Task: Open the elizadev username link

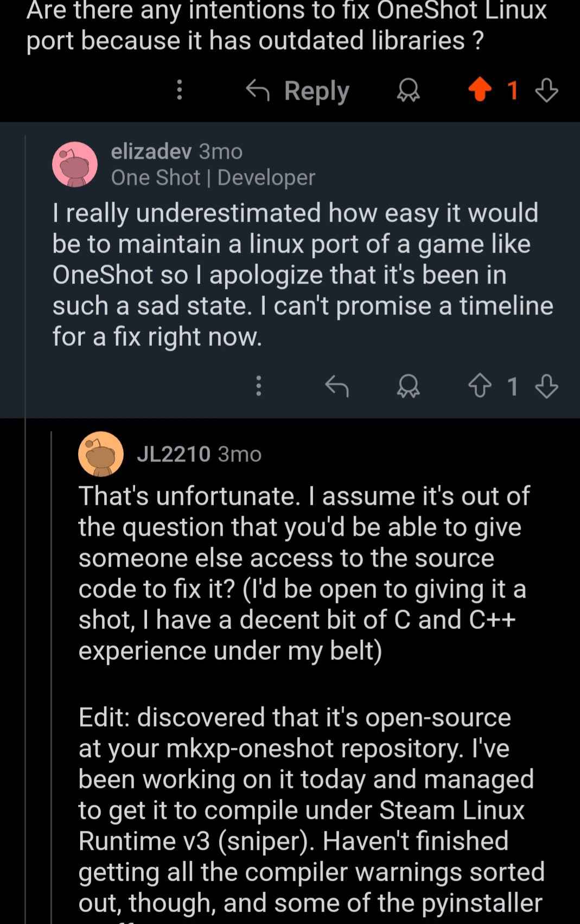Action: [x=151, y=151]
